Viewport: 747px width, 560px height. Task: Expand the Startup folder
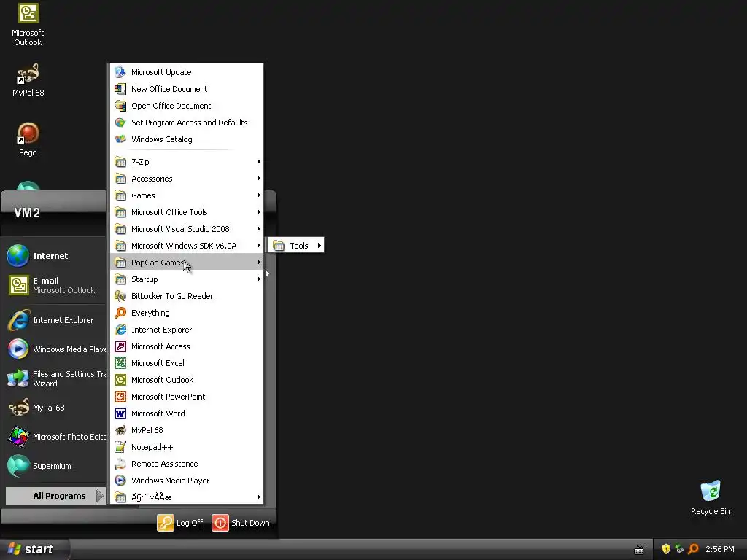pos(186,279)
